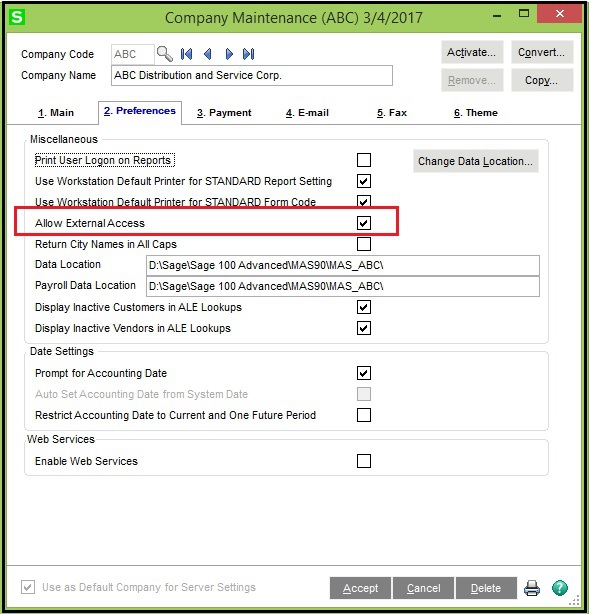Viewport: 589px width, 614px height.
Task: Click the Convert... button
Action: pos(542,52)
